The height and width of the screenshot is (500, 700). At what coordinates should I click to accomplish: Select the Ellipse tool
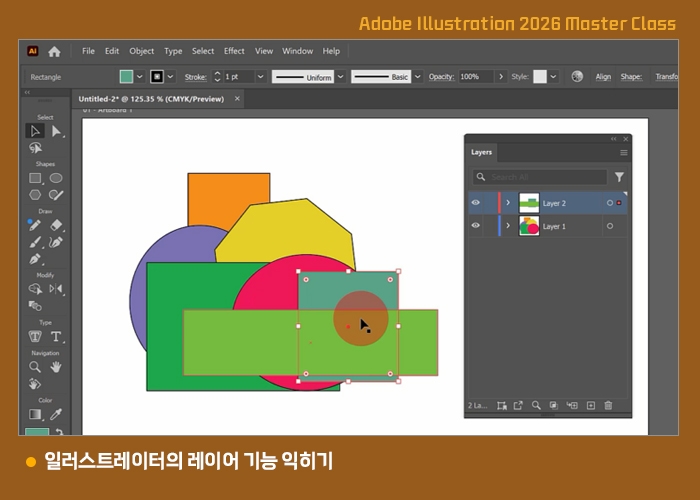pos(56,178)
